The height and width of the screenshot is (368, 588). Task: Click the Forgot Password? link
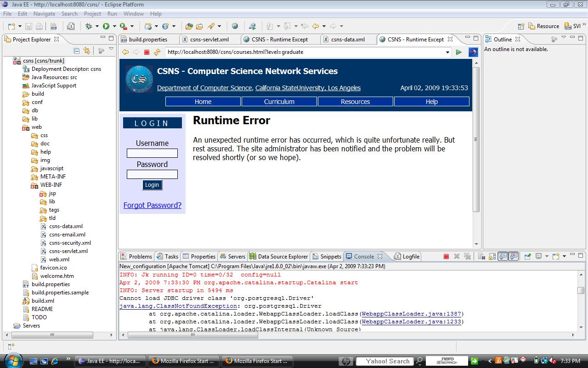(x=152, y=205)
